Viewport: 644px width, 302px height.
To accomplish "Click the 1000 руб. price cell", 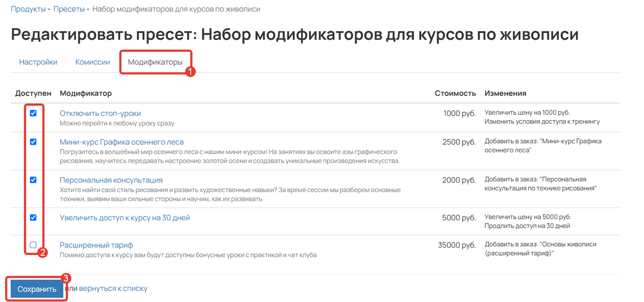I will [459, 113].
